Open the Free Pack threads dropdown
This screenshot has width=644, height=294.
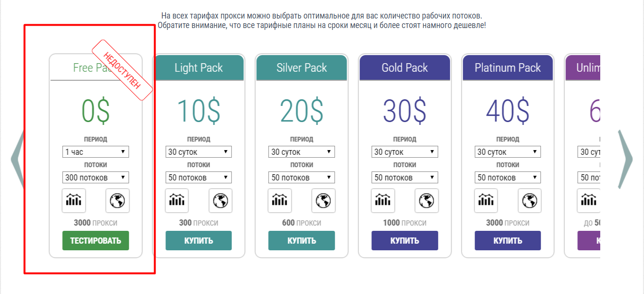96,178
